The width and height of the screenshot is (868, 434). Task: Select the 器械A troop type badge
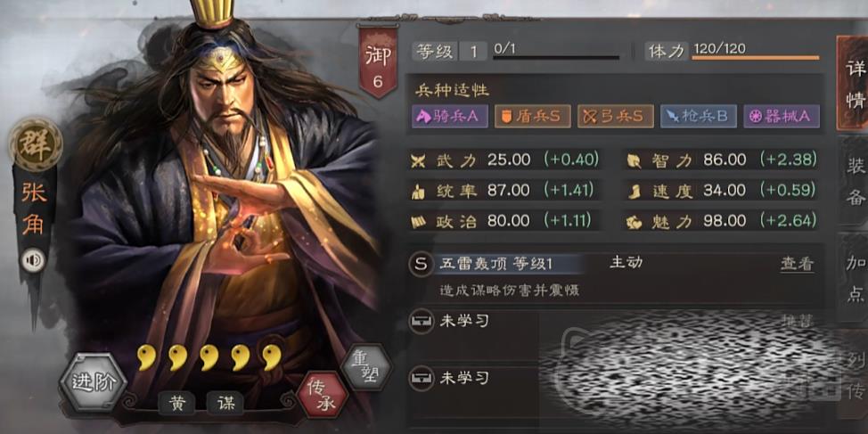coord(782,116)
